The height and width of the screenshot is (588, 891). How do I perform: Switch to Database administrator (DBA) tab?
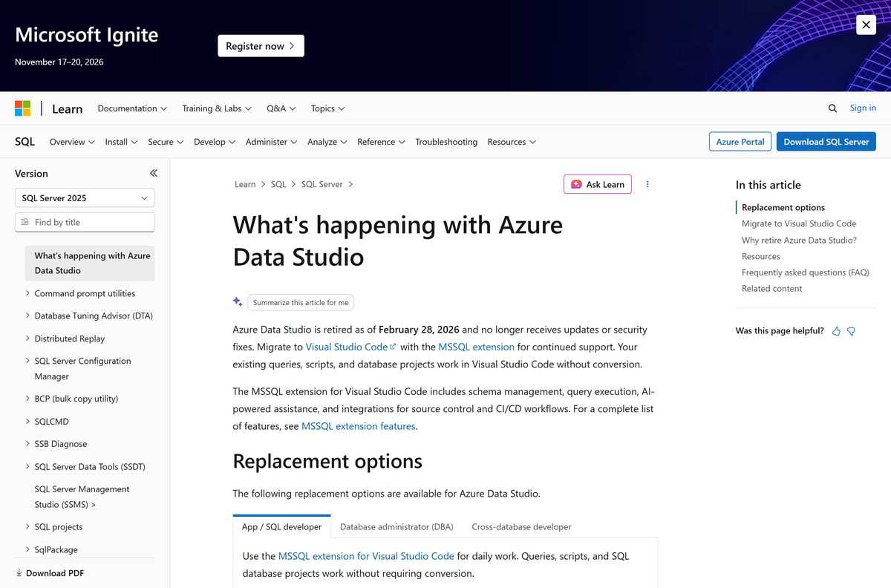(396, 526)
